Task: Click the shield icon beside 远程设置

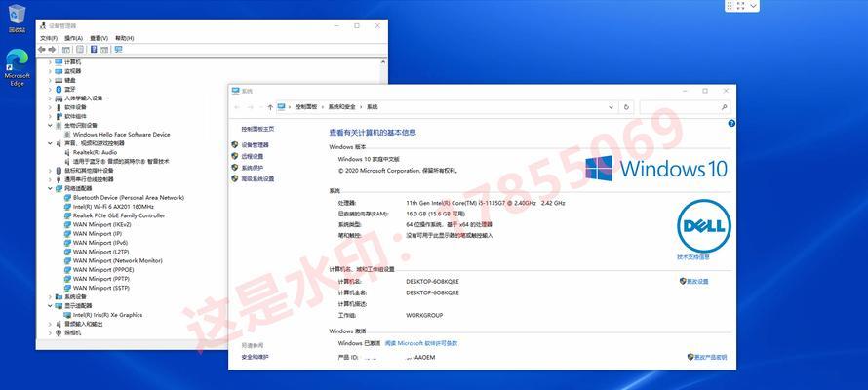Action: [235, 156]
